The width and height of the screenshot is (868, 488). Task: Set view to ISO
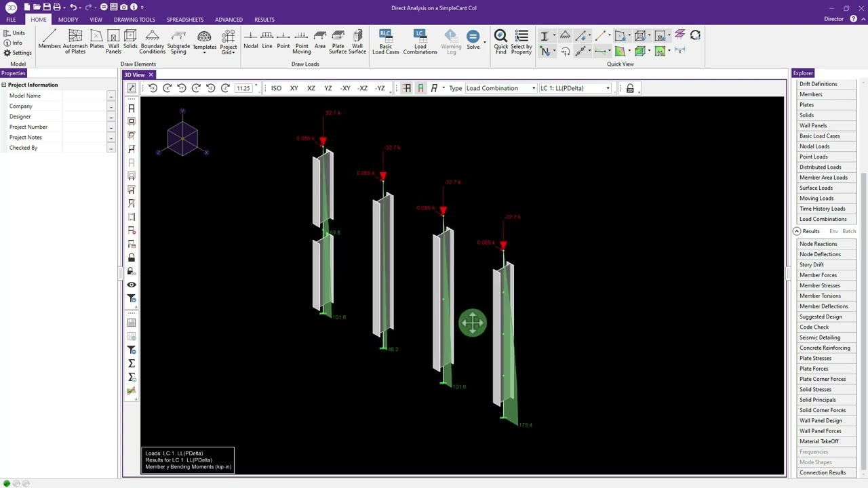[x=276, y=88]
